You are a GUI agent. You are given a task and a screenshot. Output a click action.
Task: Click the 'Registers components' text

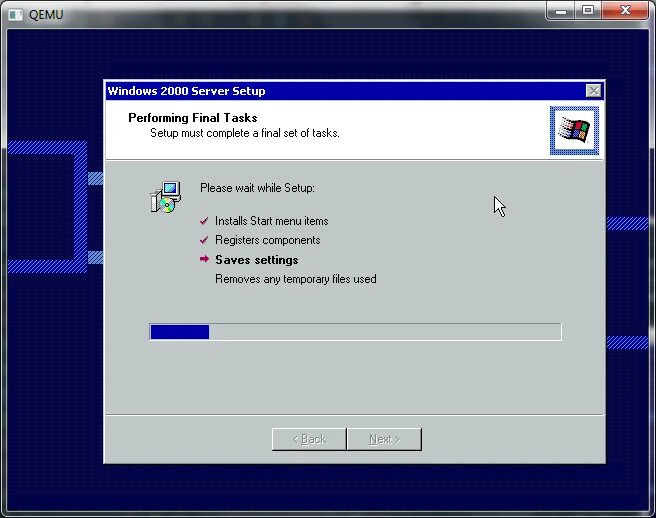tap(268, 240)
